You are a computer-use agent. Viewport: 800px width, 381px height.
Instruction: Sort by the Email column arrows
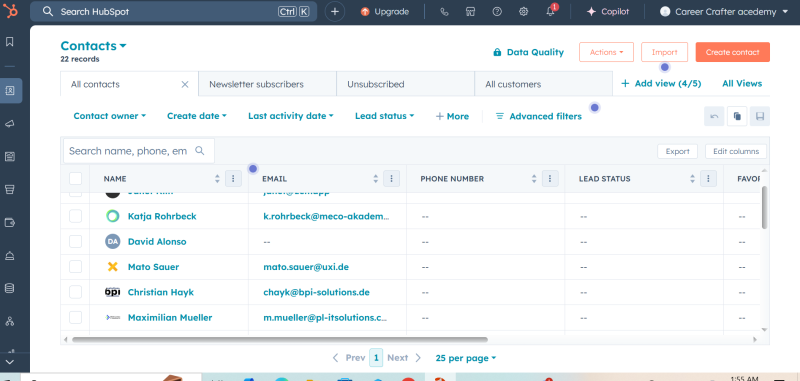click(376, 179)
